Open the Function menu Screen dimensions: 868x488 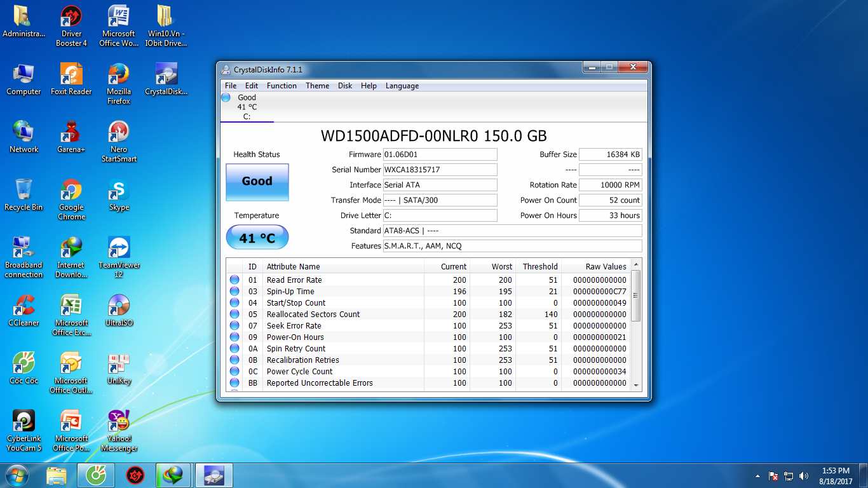click(x=281, y=86)
